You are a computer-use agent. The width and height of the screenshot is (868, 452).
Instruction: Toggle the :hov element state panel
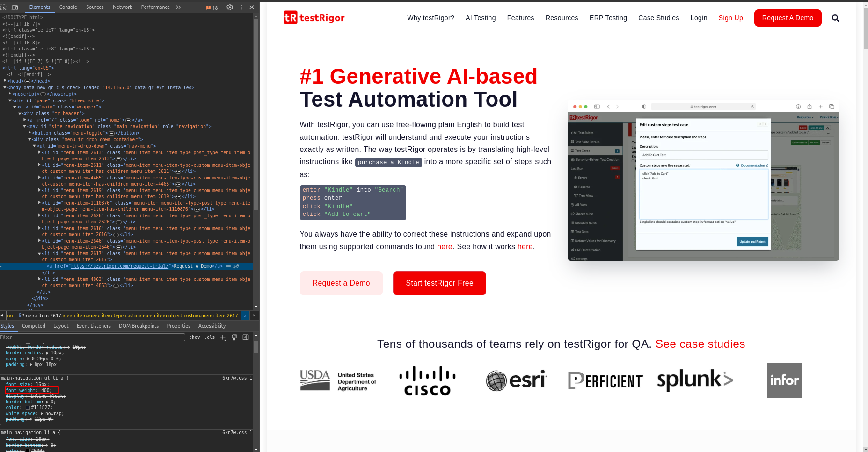(x=195, y=337)
